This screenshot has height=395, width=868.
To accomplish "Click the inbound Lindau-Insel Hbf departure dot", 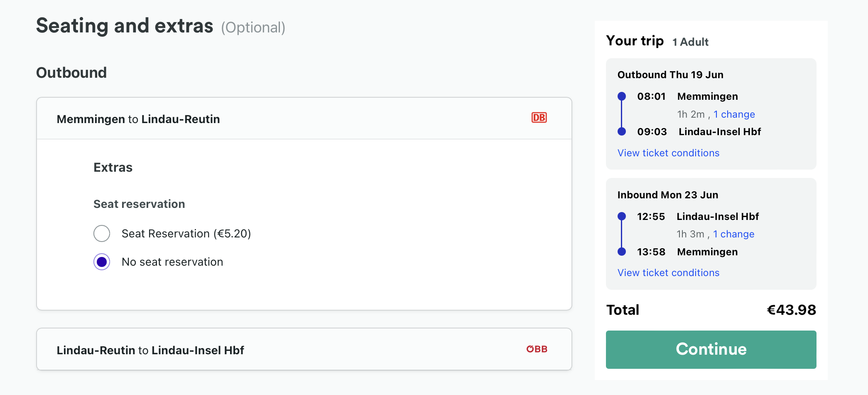I will [622, 216].
